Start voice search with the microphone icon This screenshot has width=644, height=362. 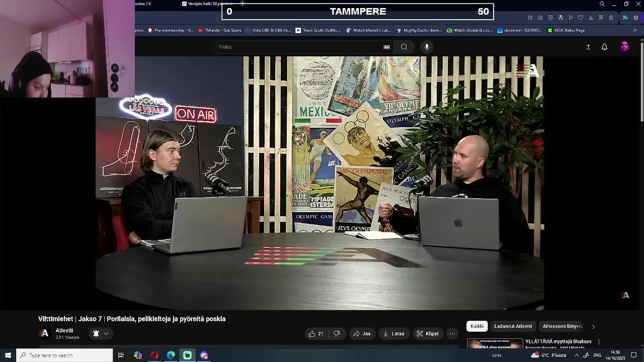(x=427, y=47)
